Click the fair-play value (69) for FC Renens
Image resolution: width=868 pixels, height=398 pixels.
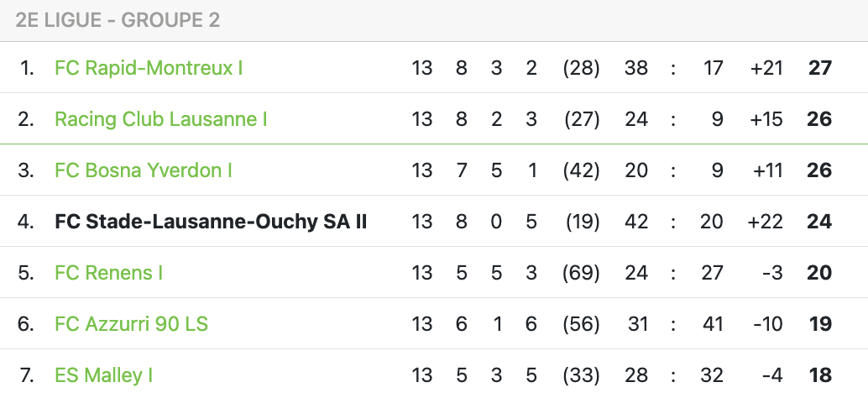pyautogui.click(x=581, y=273)
